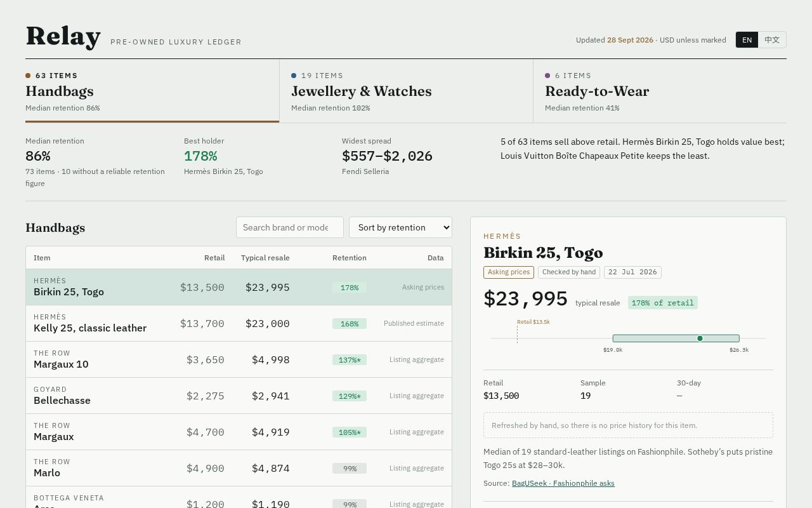This screenshot has height=508, width=812.
Task: Select The Row Marlo row
Action: [x=239, y=468]
